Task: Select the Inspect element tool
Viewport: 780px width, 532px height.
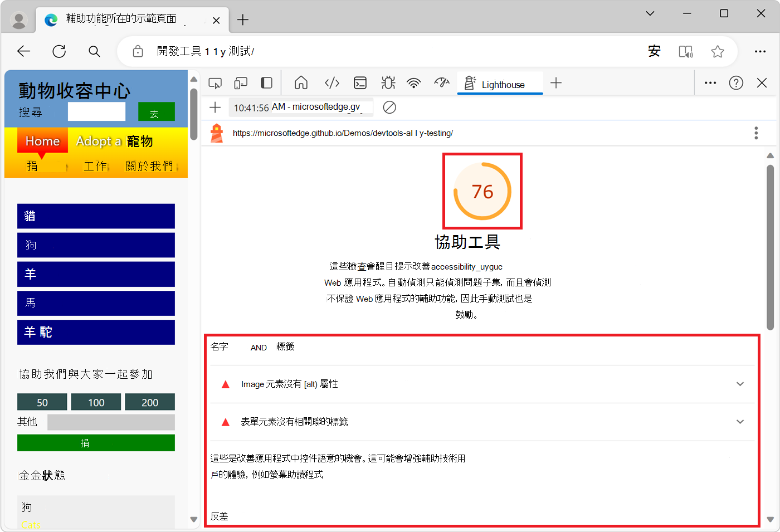Action: click(215, 82)
